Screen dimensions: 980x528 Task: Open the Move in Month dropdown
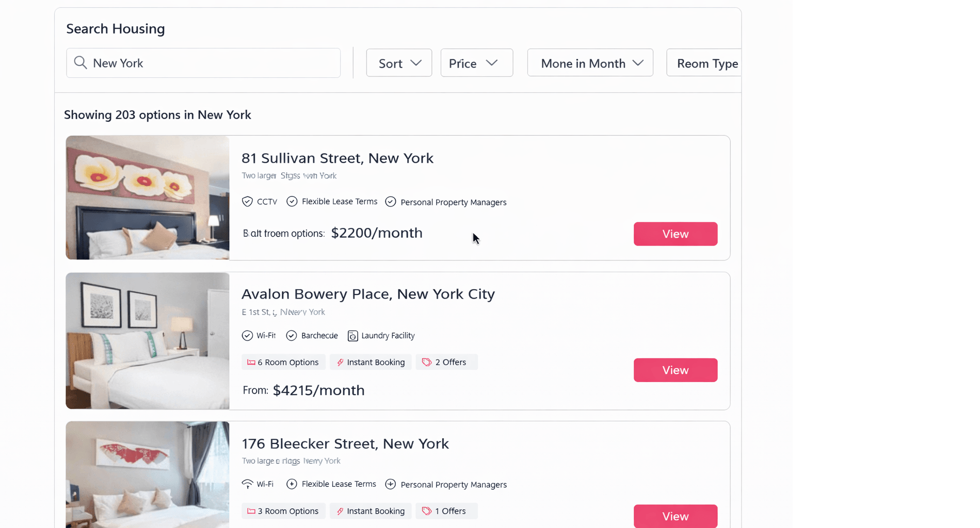tap(590, 63)
